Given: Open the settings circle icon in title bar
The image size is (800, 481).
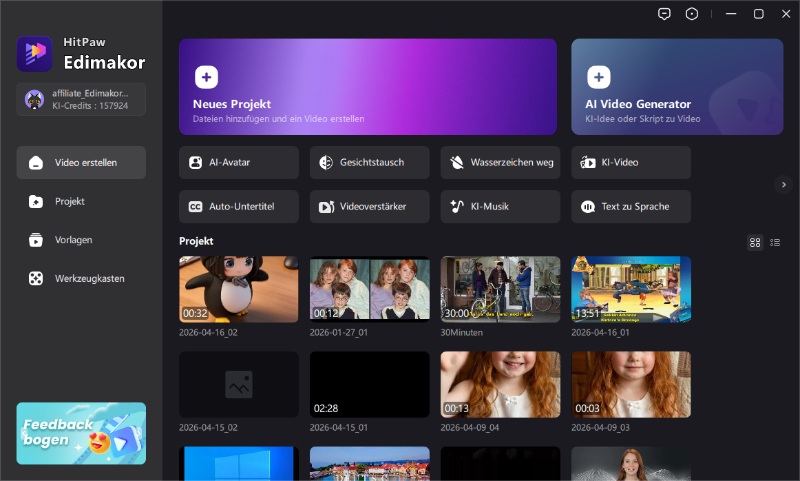Looking at the screenshot, I should tap(691, 14).
